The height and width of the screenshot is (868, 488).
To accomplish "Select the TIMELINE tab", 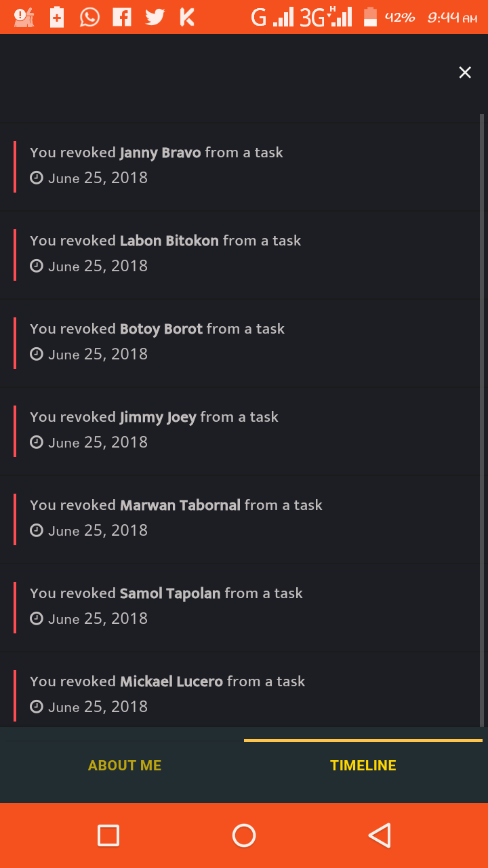I will (x=363, y=766).
